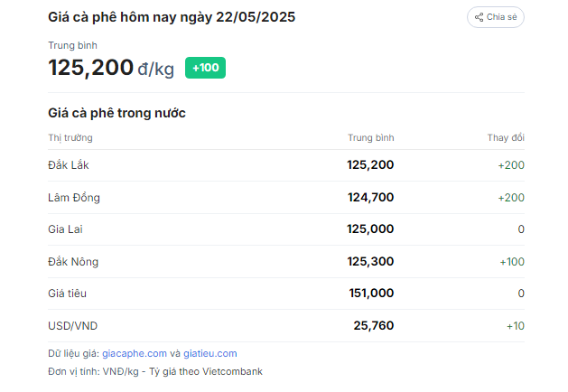Open the giatieu.com link
The image size is (568, 392).
click(210, 353)
